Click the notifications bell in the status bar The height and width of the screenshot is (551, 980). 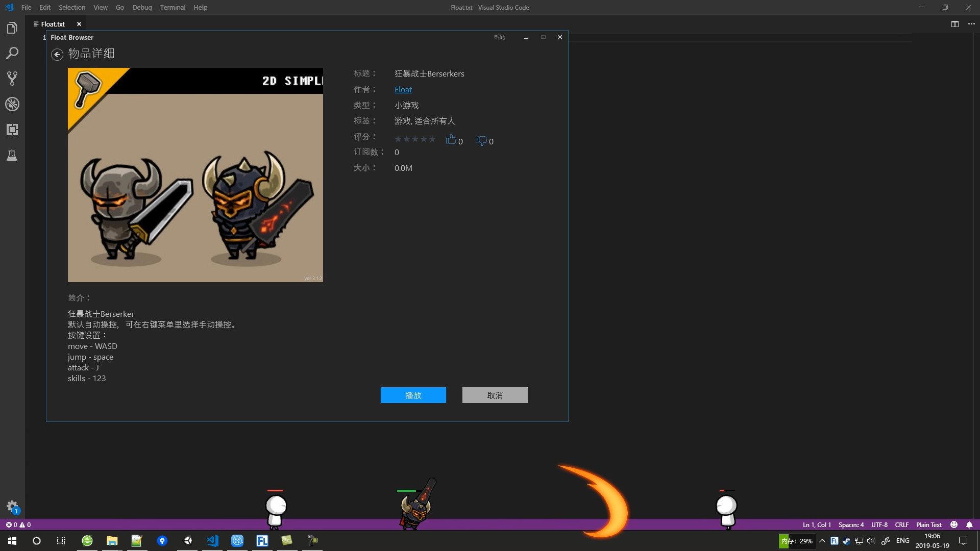tap(969, 524)
